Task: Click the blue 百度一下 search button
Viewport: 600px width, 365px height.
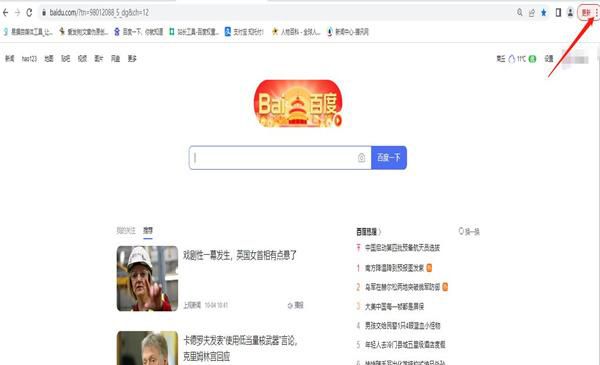Action: click(x=389, y=158)
